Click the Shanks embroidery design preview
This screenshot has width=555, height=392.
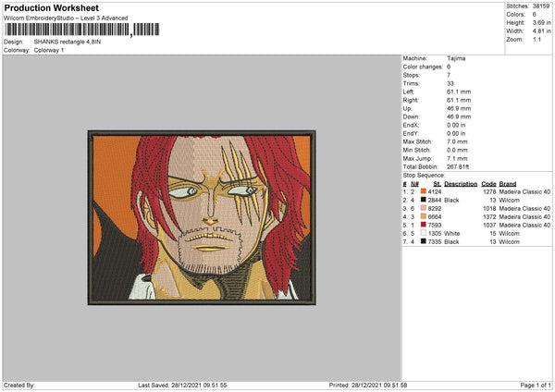click(x=202, y=217)
